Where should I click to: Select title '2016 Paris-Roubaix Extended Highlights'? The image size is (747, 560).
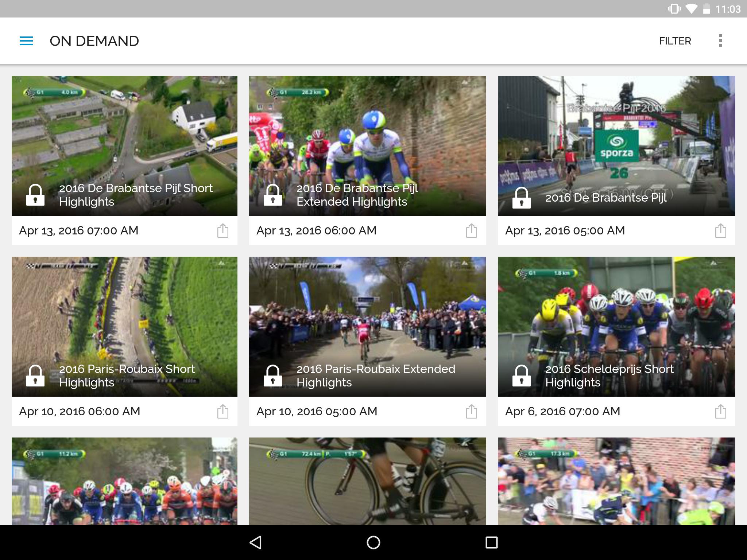coord(376,376)
